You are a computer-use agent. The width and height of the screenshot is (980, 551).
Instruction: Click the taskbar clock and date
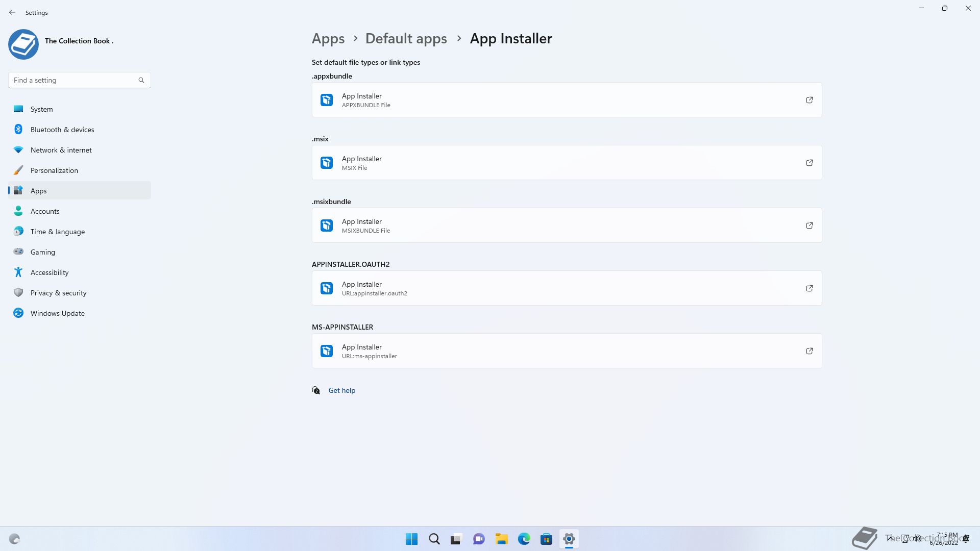944,539
